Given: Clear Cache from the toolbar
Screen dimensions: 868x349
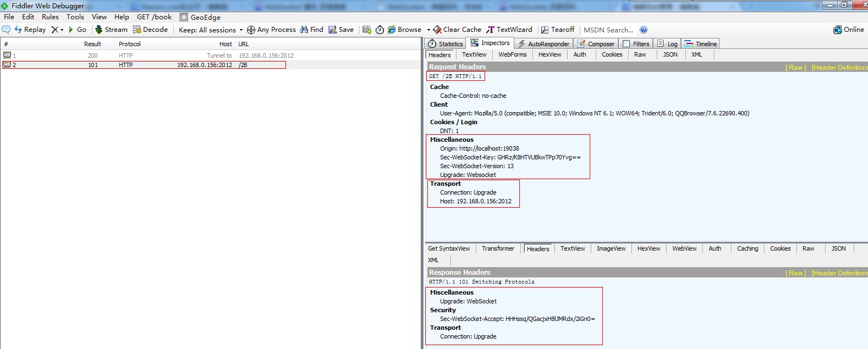Looking at the screenshot, I should 457,30.
